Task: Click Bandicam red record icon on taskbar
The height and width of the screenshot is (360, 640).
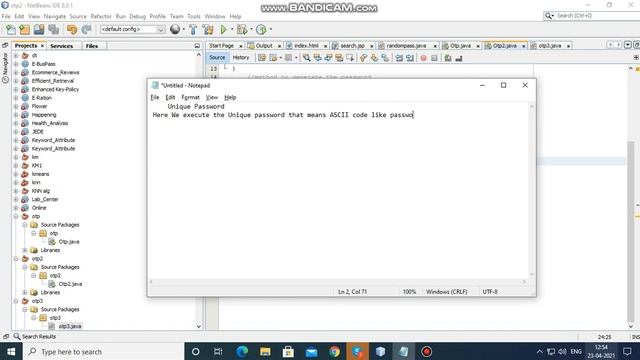Action: point(427,351)
